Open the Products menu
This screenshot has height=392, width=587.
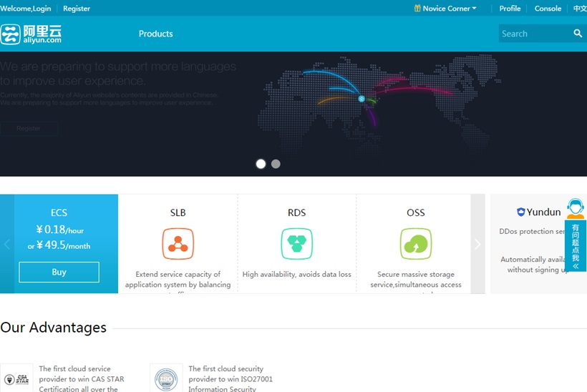coord(156,34)
